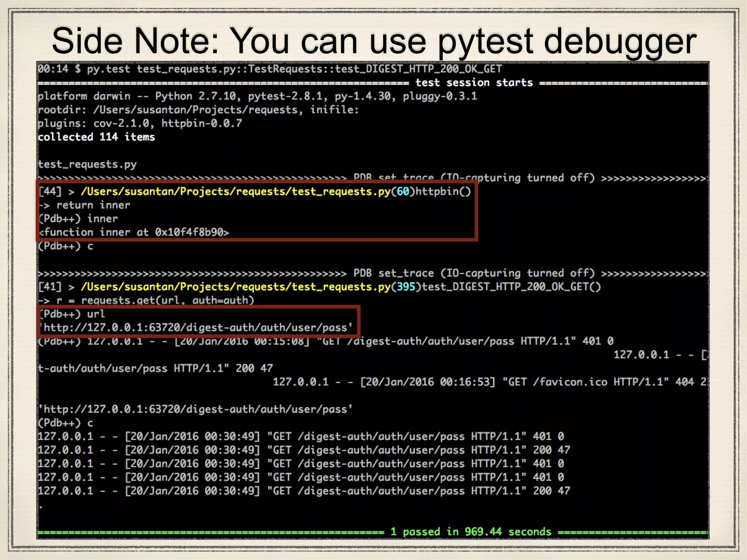Click the last 00:30:49 '200 47' log line

click(303, 491)
